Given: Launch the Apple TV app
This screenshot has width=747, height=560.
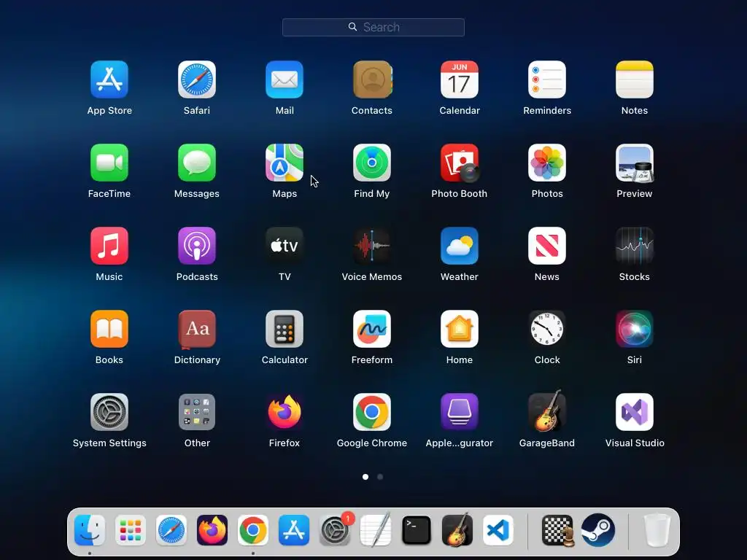Looking at the screenshot, I should pyautogui.click(x=285, y=246).
